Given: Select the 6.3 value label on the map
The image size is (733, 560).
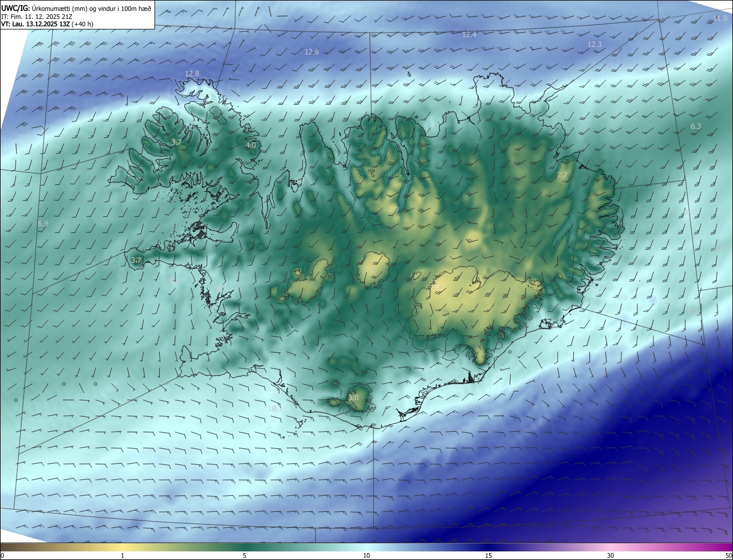Looking at the screenshot, I should pyautogui.click(x=696, y=126).
